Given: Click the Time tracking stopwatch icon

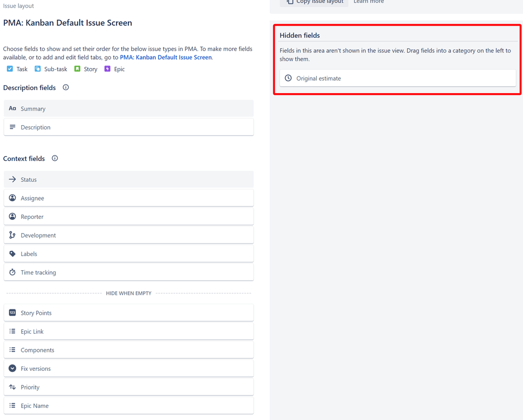Looking at the screenshot, I should (13, 272).
